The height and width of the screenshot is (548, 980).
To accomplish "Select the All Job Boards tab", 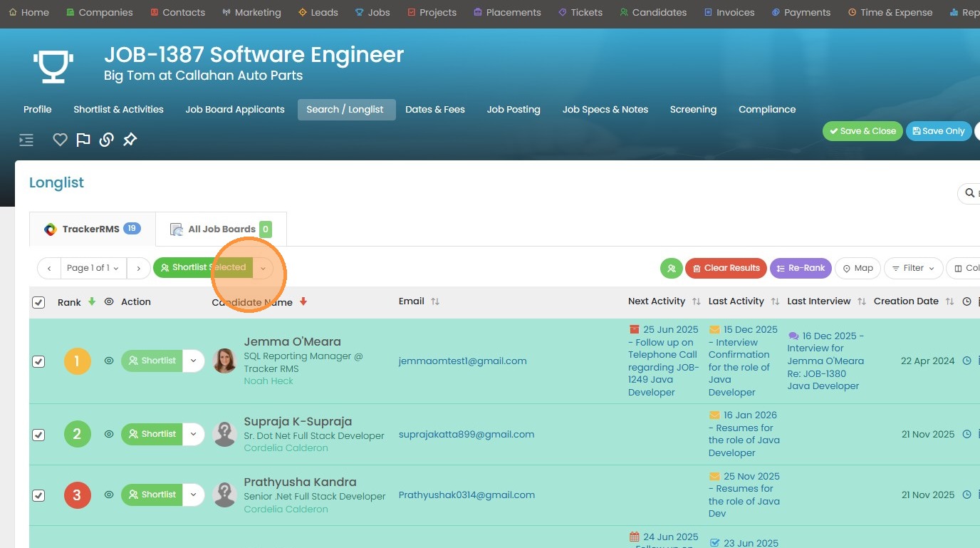I will (221, 229).
